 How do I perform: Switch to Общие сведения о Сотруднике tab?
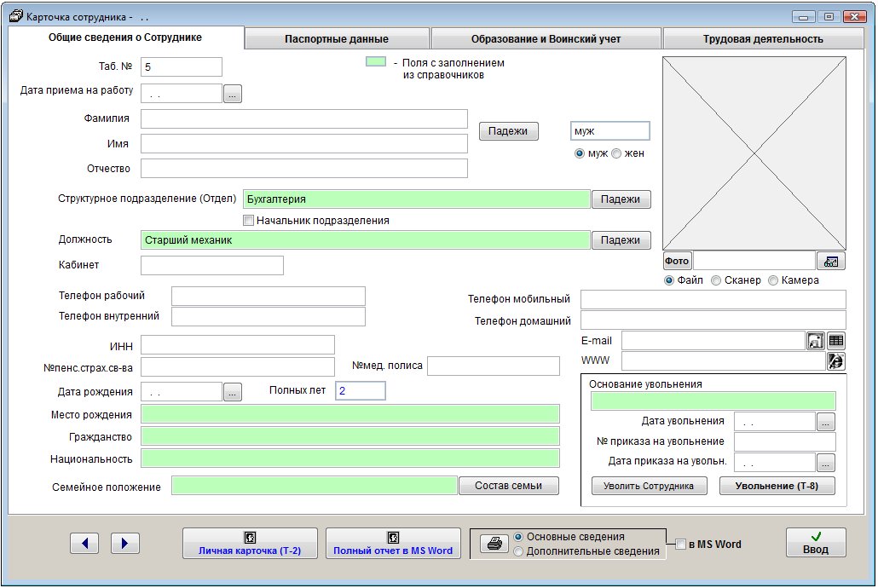click(x=125, y=37)
